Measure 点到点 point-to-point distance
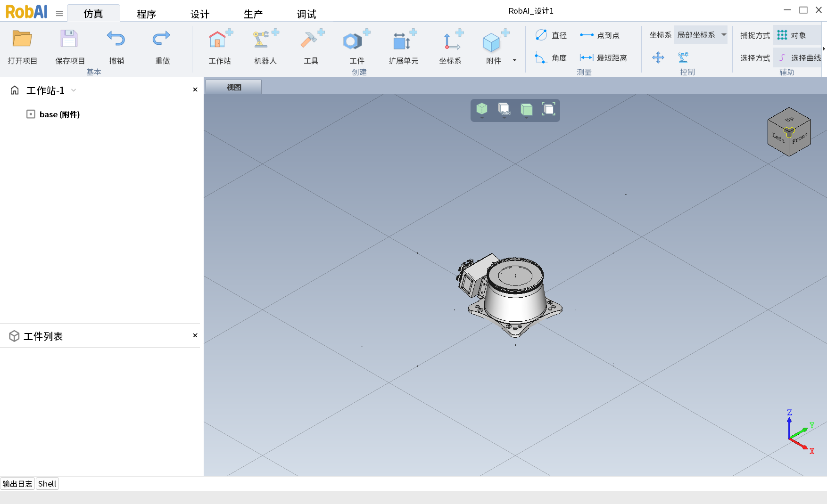The width and height of the screenshot is (827, 504). click(600, 35)
